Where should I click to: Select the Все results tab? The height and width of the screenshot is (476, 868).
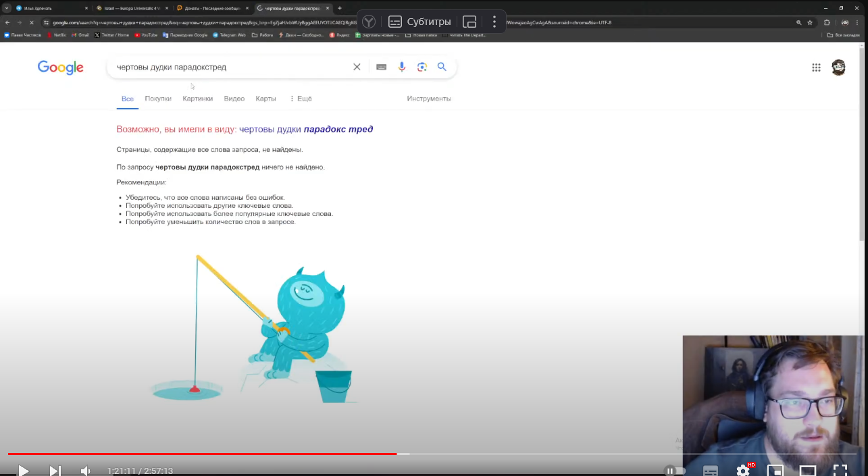(128, 99)
